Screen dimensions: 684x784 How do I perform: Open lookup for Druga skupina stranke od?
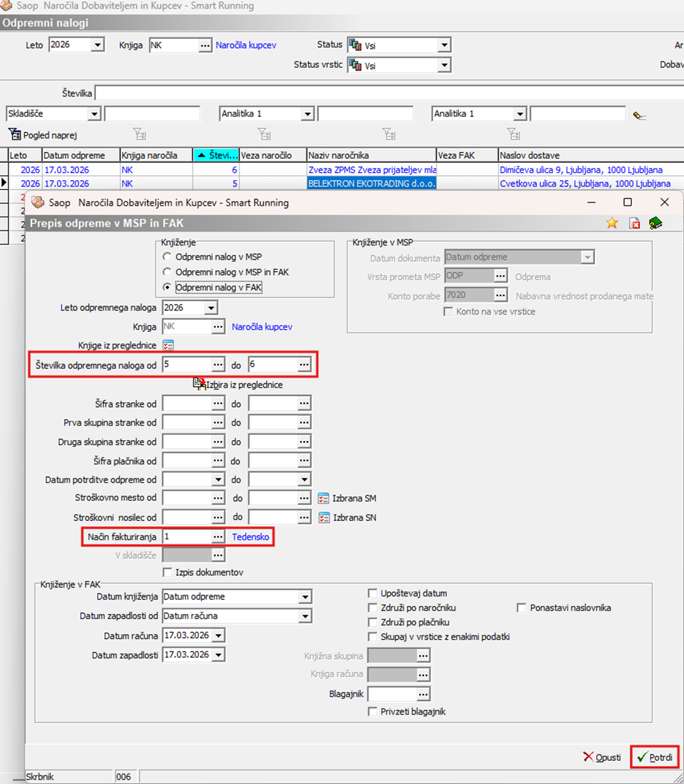click(x=218, y=442)
